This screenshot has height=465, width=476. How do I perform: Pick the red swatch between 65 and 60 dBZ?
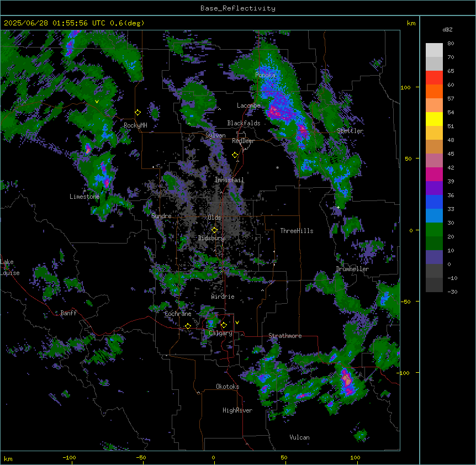click(434, 78)
